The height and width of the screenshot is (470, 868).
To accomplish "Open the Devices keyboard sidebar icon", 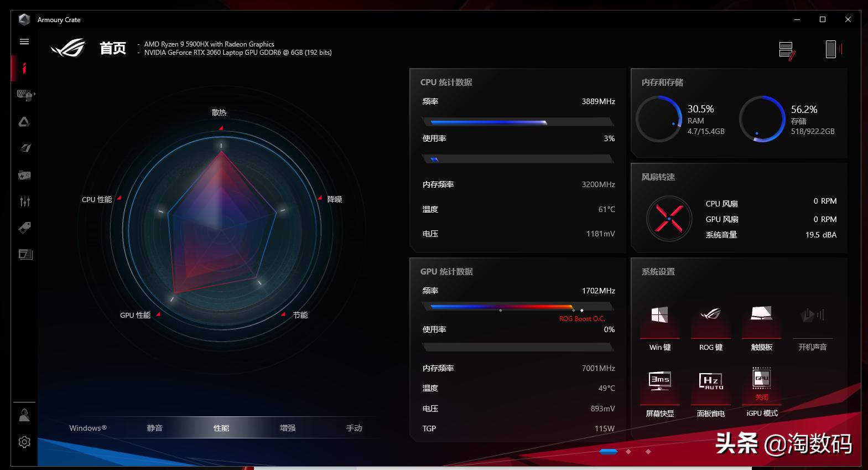I will pos(25,95).
